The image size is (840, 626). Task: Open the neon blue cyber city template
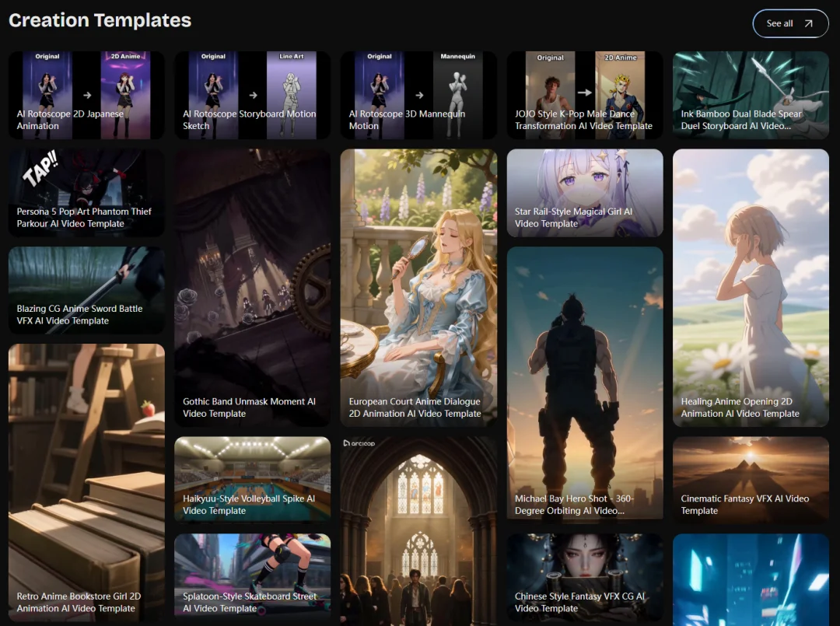[751, 580]
